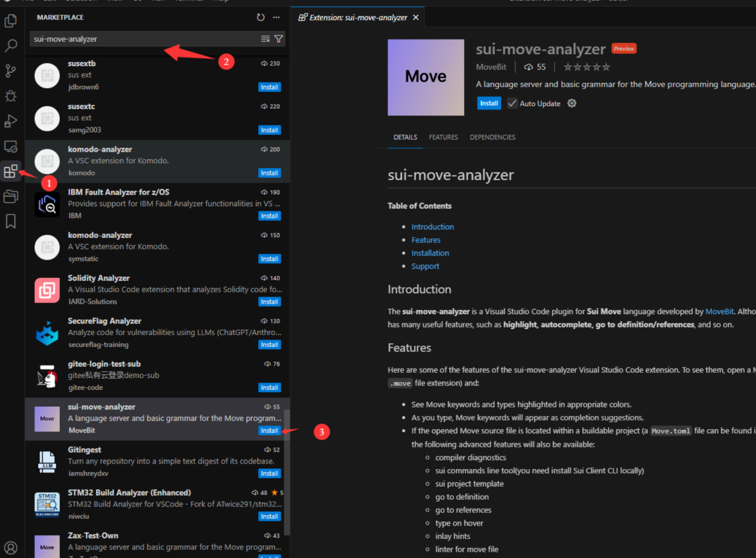Image resolution: width=756 pixels, height=558 pixels.
Task: Clear extensions search results icon
Action: 266,39
